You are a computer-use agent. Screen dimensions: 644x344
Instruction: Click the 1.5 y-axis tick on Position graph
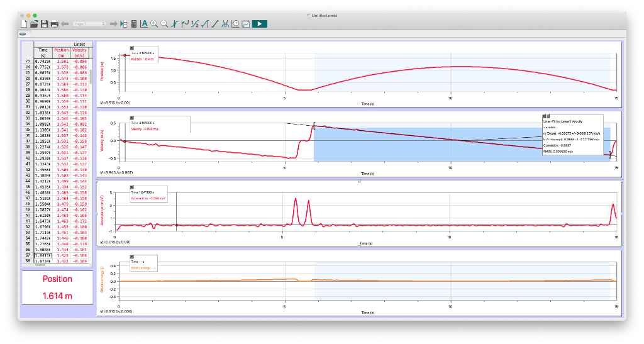(114, 58)
